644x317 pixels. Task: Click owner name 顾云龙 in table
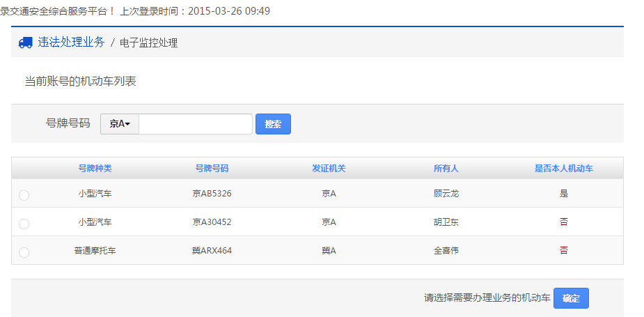pyautogui.click(x=446, y=194)
